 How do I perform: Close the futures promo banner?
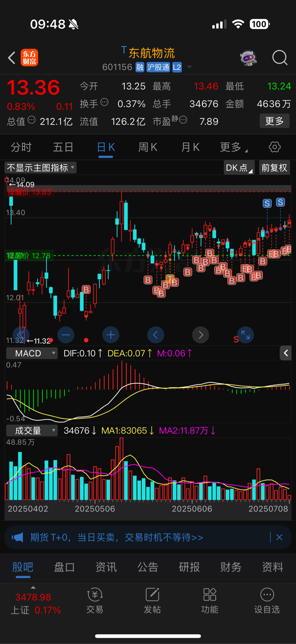pos(279,537)
